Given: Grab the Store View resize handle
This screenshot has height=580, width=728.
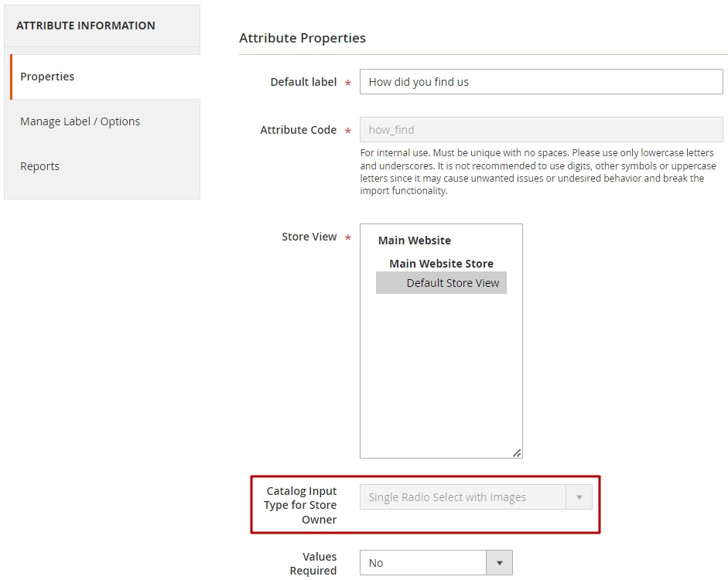Looking at the screenshot, I should tap(517, 453).
